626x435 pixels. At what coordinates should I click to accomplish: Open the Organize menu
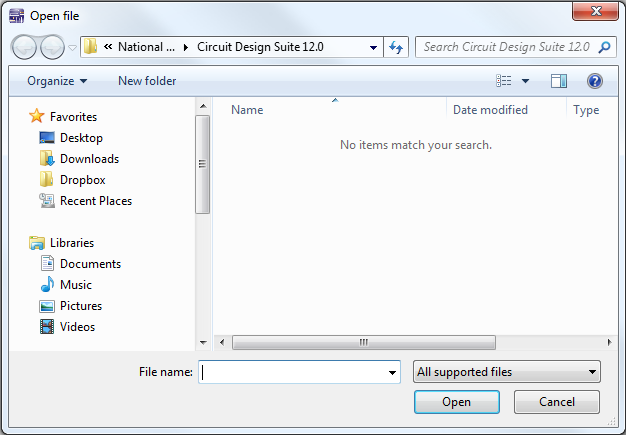click(x=57, y=81)
